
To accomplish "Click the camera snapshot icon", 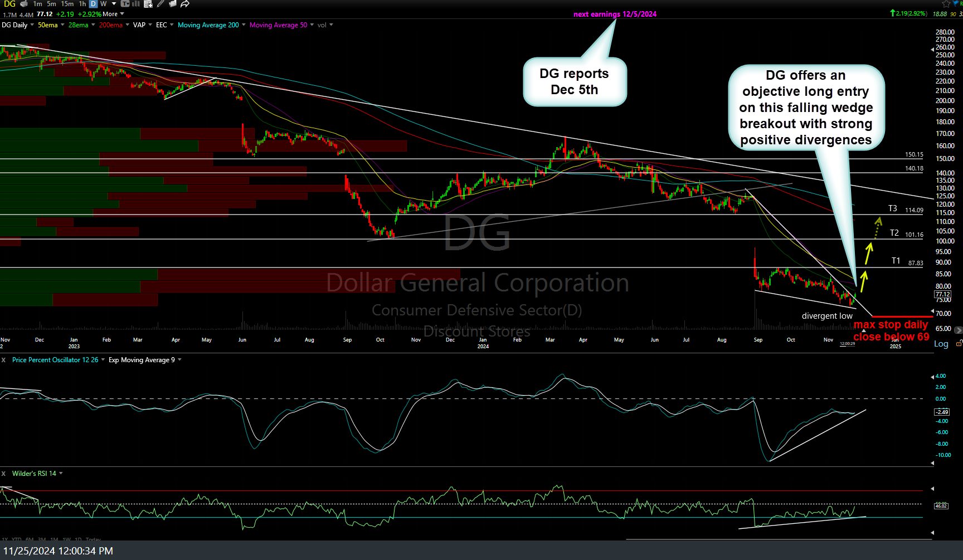I will 24,4.
